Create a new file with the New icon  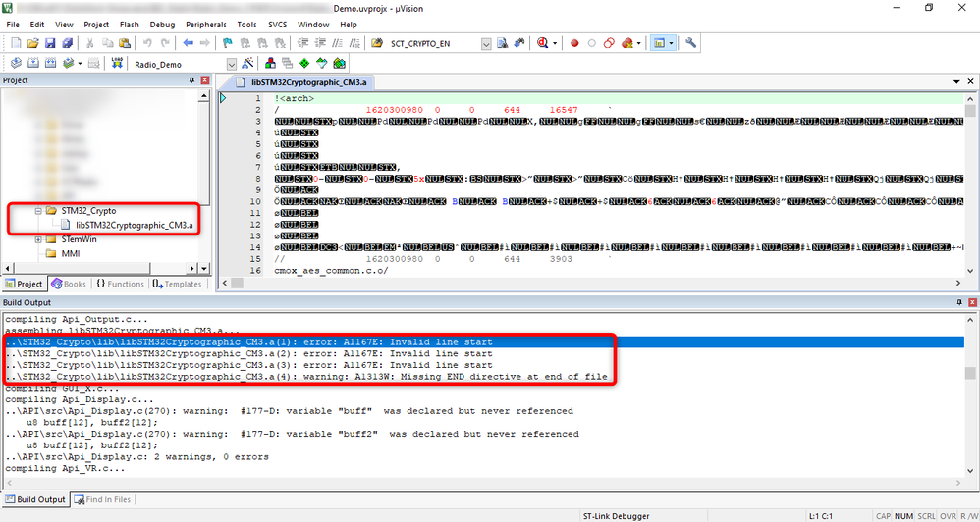[x=17, y=44]
